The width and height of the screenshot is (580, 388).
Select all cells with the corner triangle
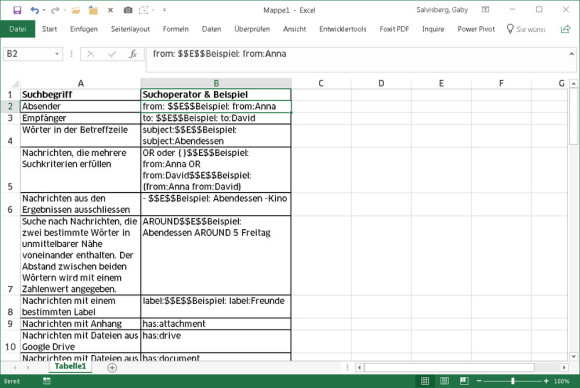[x=14, y=84]
